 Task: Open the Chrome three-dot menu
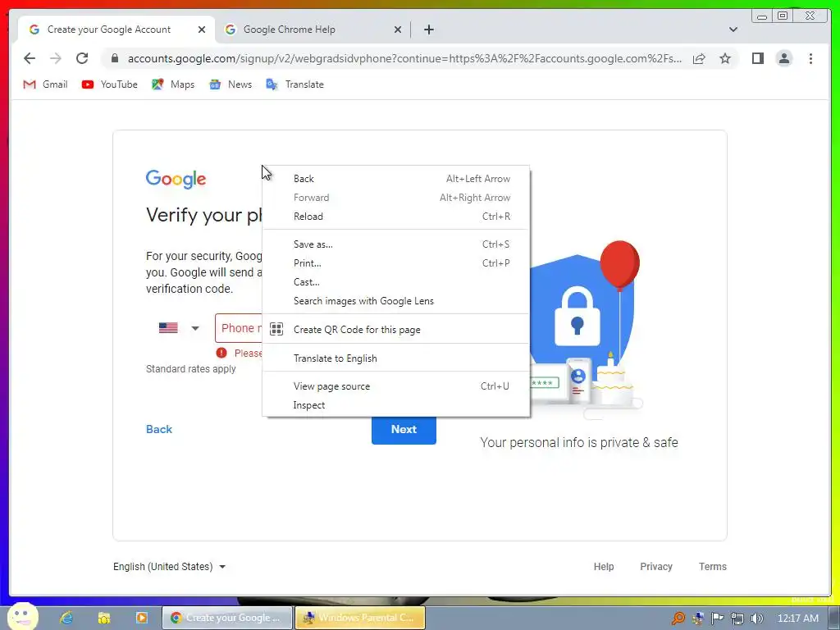coord(810,58)
